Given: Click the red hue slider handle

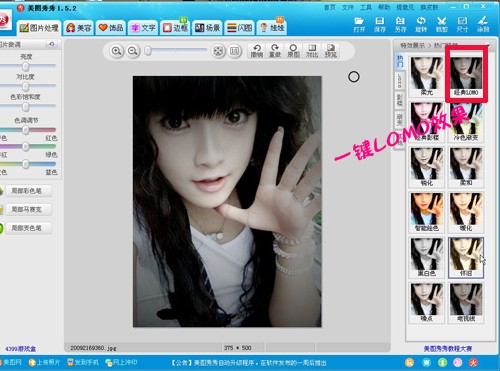Looking at the screenshot, I should tap(25, 130).
